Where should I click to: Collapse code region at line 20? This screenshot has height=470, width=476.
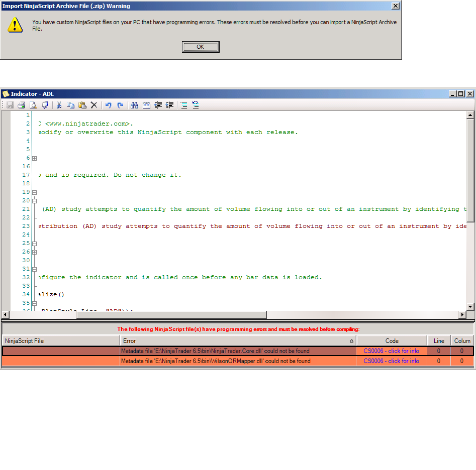click(x=35, y=201)
